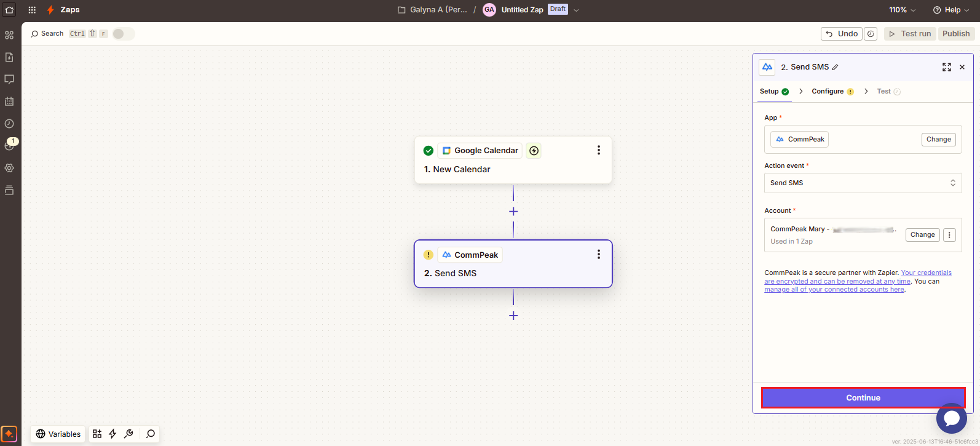This screenshot has height=446, width=980.
Task: Click the lightning bolt icon in bottom toolbar
Action: 113,434
